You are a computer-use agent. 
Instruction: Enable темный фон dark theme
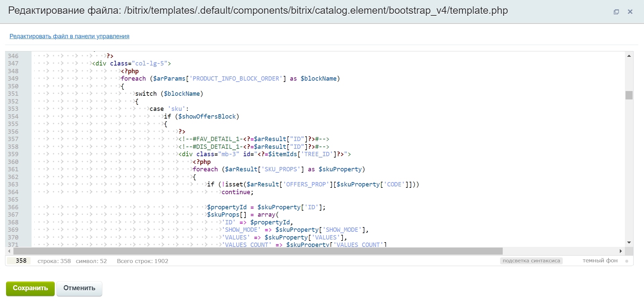point(600,261)
